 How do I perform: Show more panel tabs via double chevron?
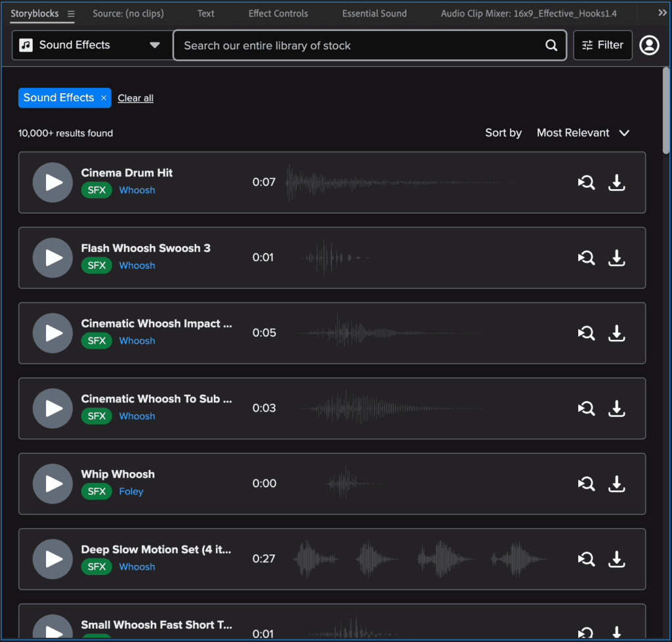point(662,13)
